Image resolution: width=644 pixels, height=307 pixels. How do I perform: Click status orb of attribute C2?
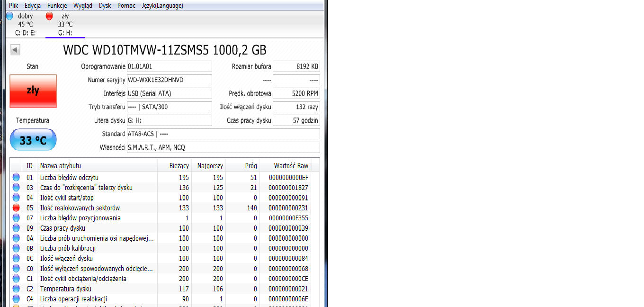16,289
